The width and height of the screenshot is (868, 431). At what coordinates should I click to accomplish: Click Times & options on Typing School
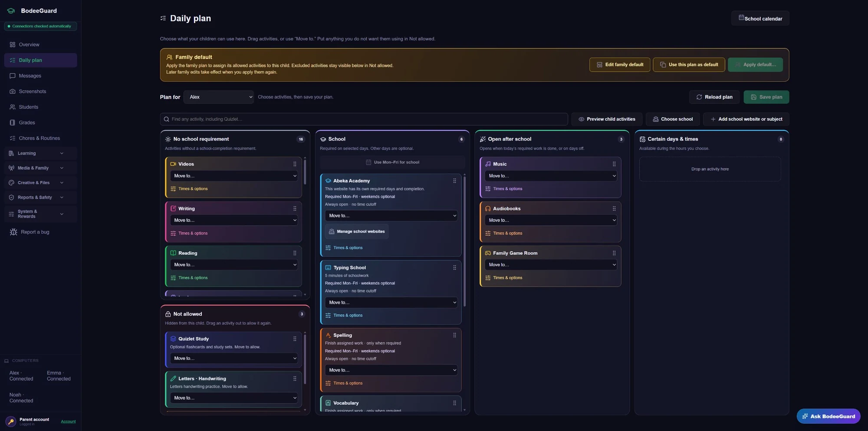pos(344,316)
